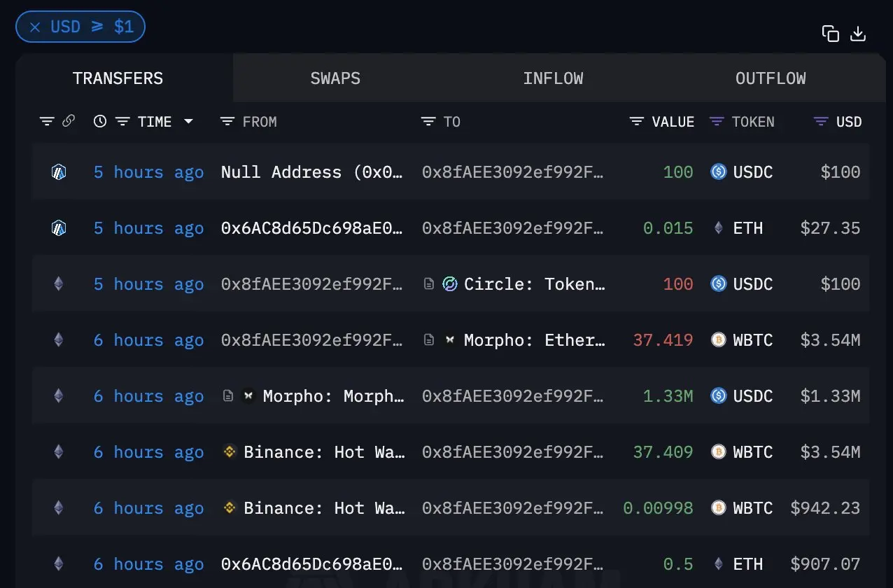Click the WBTC token icon for 37.419 transfer
Screen dimensions: 893x588
[718, 340]
